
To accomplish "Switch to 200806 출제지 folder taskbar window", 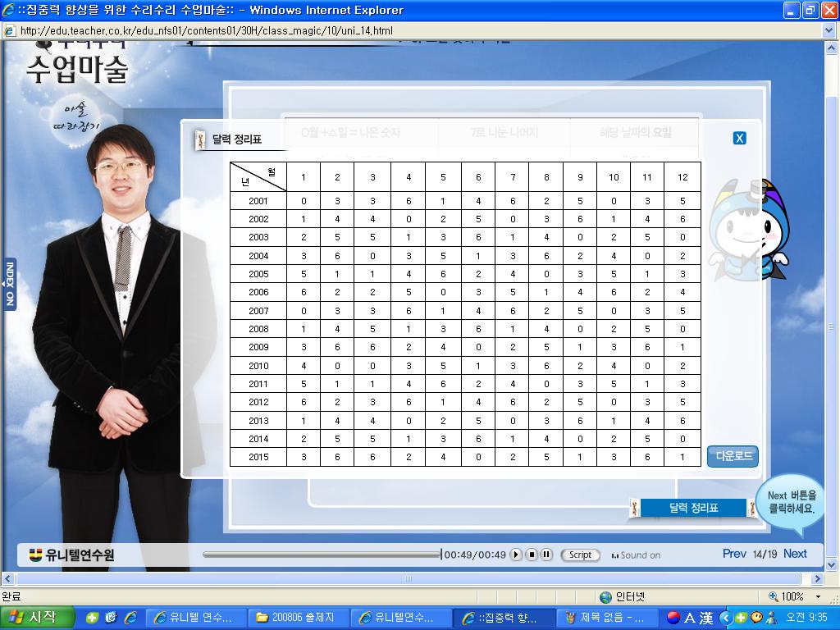I will 299,618.
